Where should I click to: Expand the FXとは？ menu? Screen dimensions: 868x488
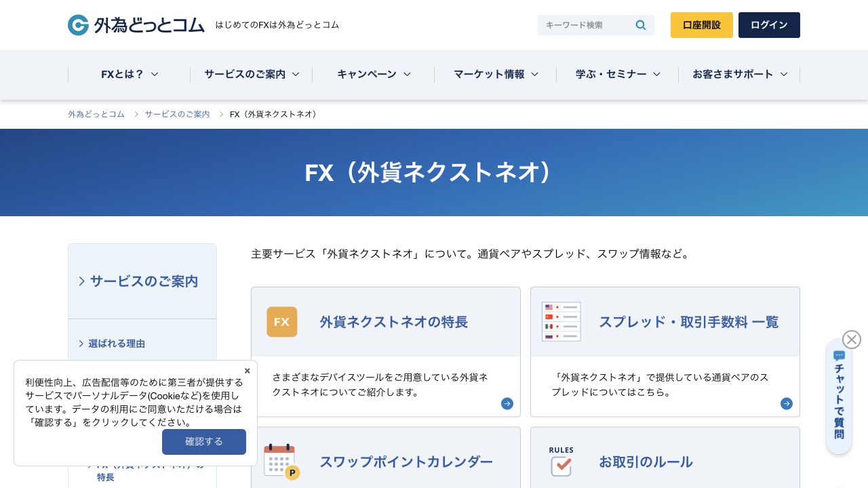[130, 75]
